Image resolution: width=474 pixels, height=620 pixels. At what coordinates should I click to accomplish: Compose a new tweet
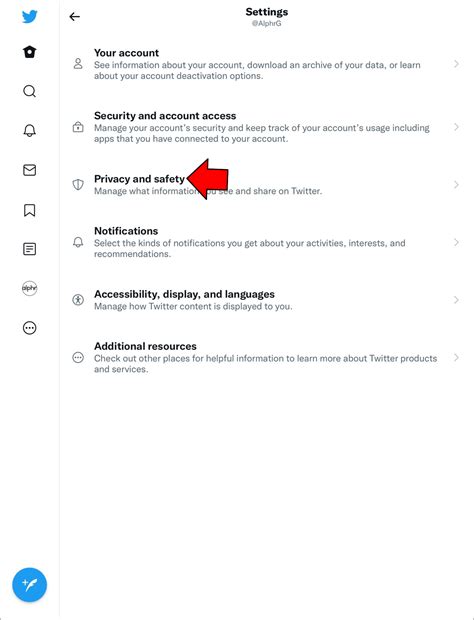[x=30, y=585]
